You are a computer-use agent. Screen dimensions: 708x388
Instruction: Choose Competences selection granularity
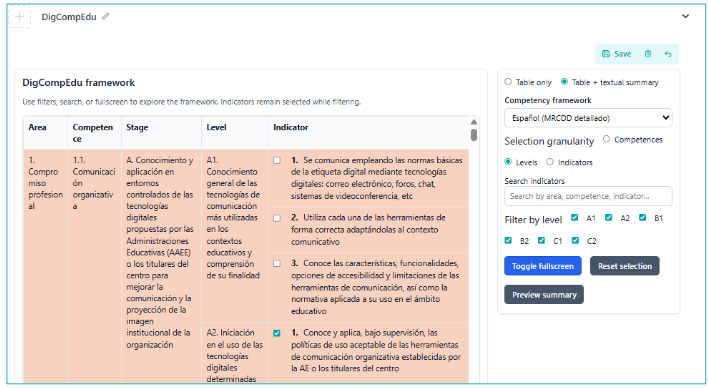[x=606, y=139]
